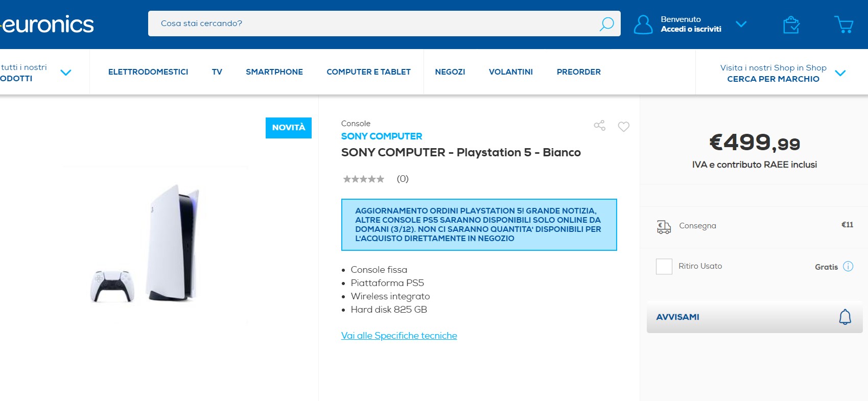
Task: Click 'Visita i nostri Shop in Shop' text
Action: (x=773, y=68)
